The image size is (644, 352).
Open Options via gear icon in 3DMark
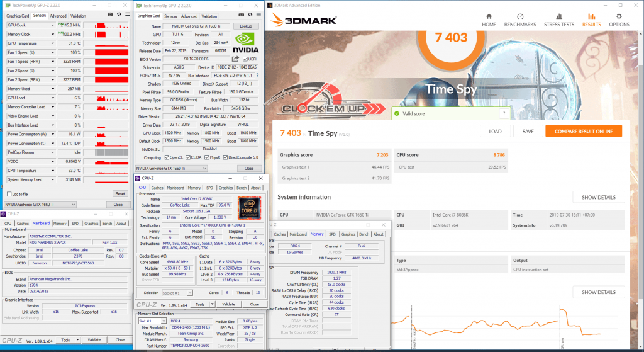pyautogui.click(x=619, y=16)
